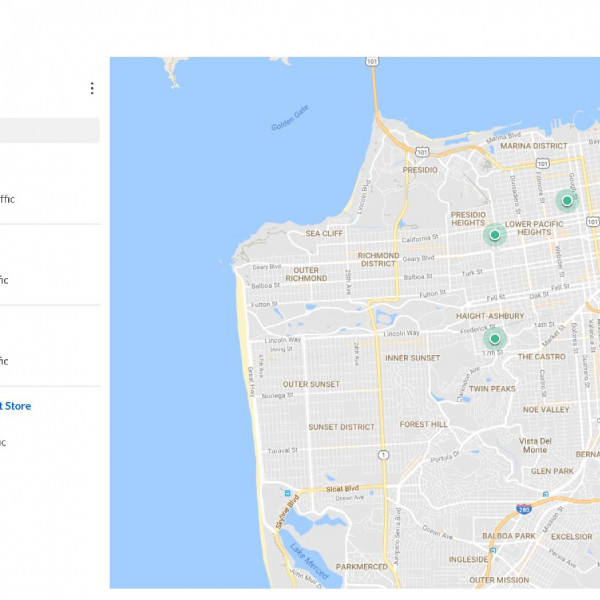Click the Sea Cliff neighborhood label
Viewport: 600px width, 600px height.
point(324,233)
